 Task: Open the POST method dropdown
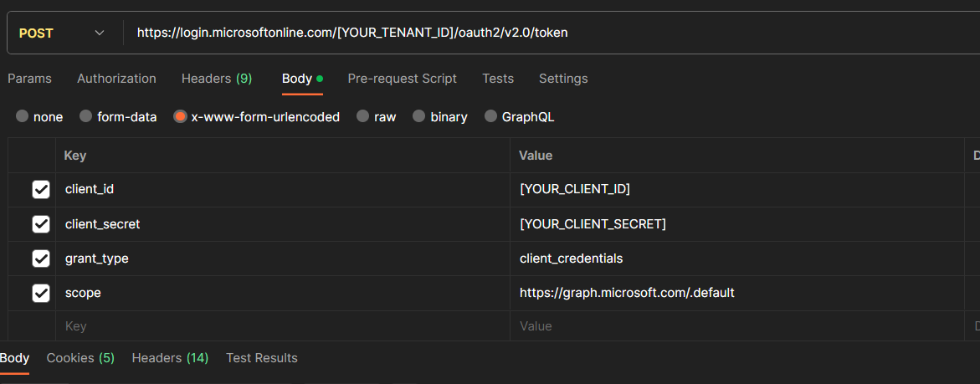(x=63, y=33)
